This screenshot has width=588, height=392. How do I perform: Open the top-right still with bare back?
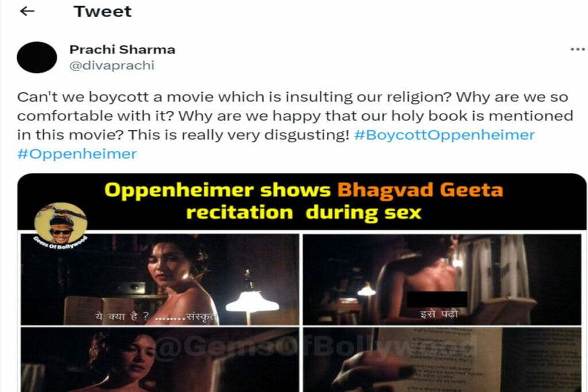(x=442, y=279)
